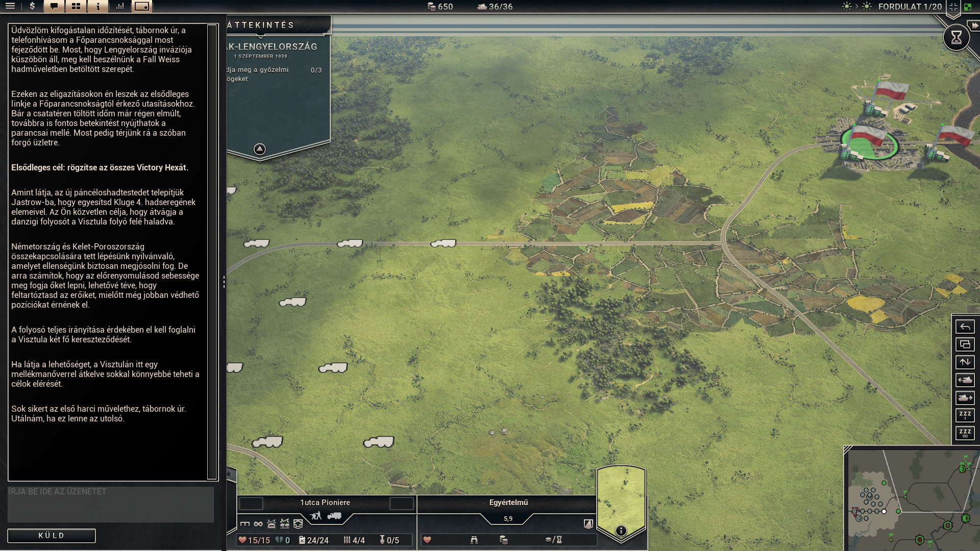Collapse the Áttekintés objectives panel arrow

click(259, 149)
